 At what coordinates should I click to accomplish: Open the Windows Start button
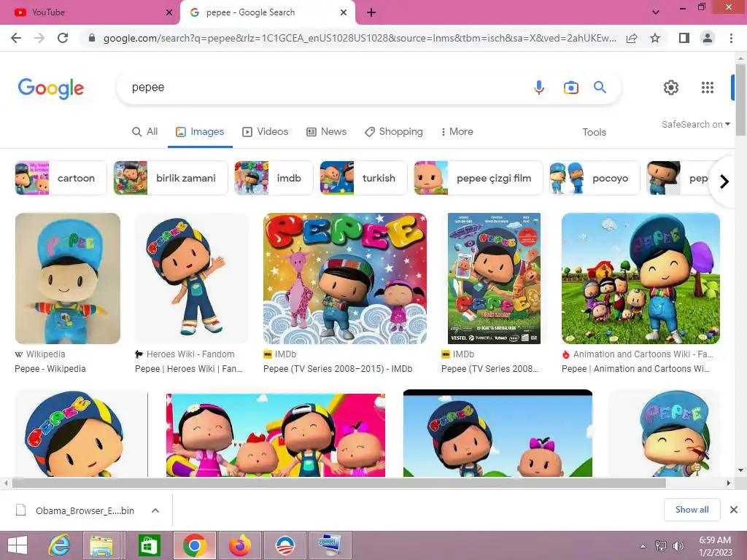18,545
